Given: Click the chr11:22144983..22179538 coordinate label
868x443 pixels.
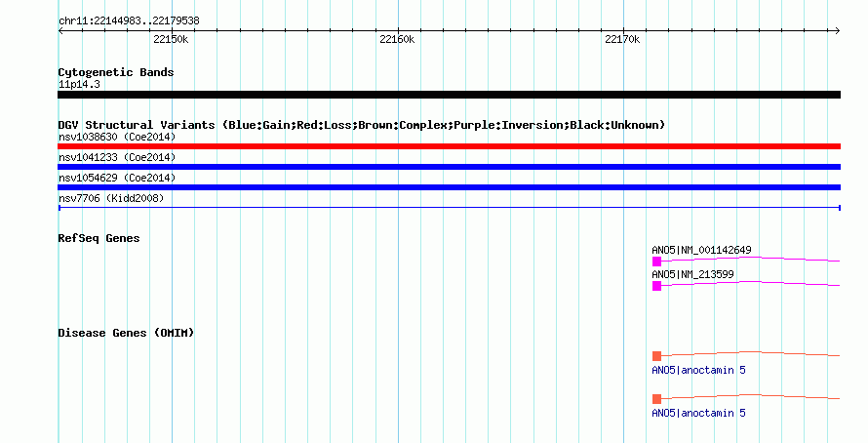Looking at the screenshot, I should pyautogui.click(x=129, y=21).
